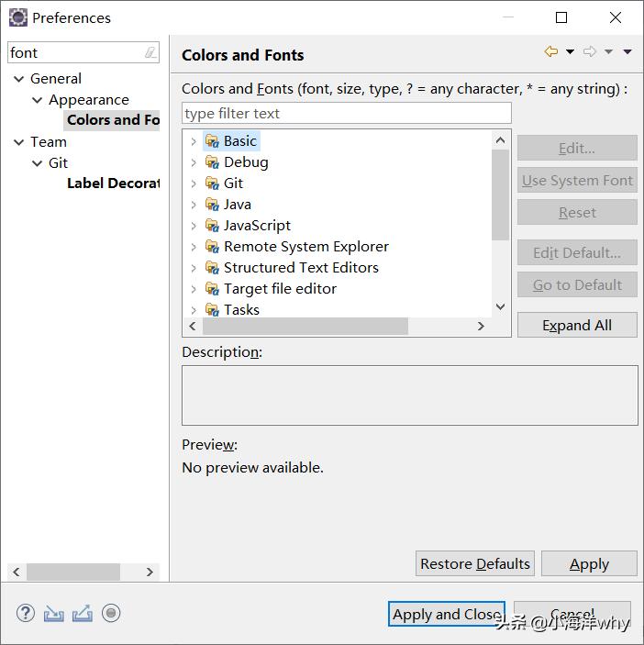This screenshot has height=645, width=644.
Task: Expand the JavaScript category
Action: [194, 226]
